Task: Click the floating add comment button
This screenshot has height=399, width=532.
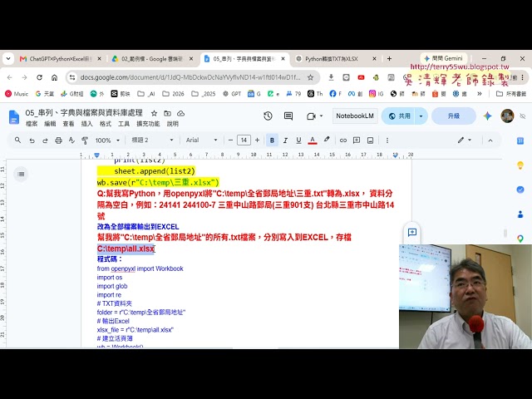Action: (412, 233)
